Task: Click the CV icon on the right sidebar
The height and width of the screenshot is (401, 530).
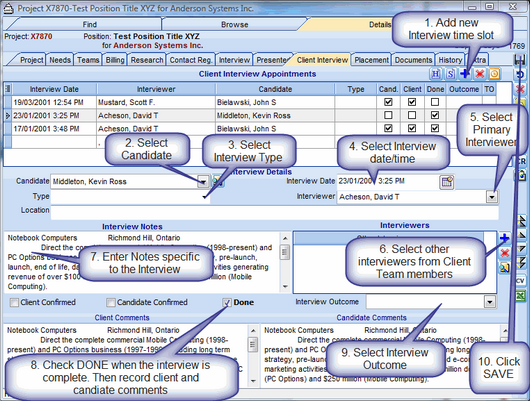Action: click(520, 281)
